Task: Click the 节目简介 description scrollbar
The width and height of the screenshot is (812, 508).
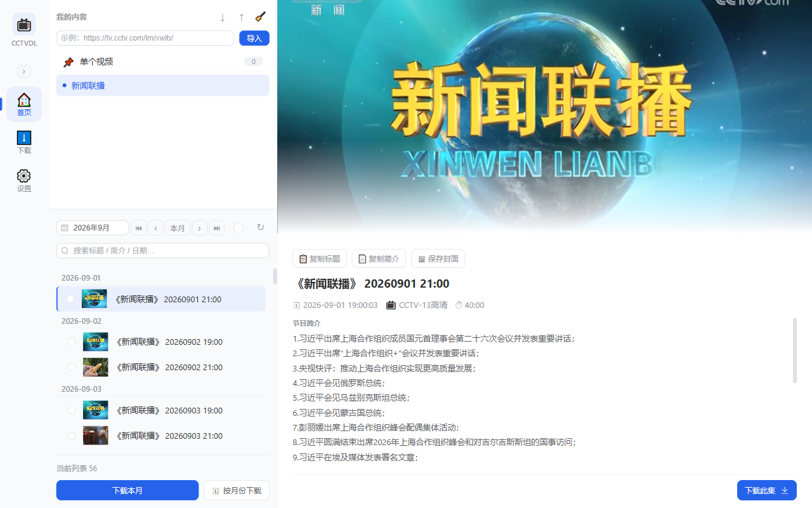Action: [x=794, y=351]
